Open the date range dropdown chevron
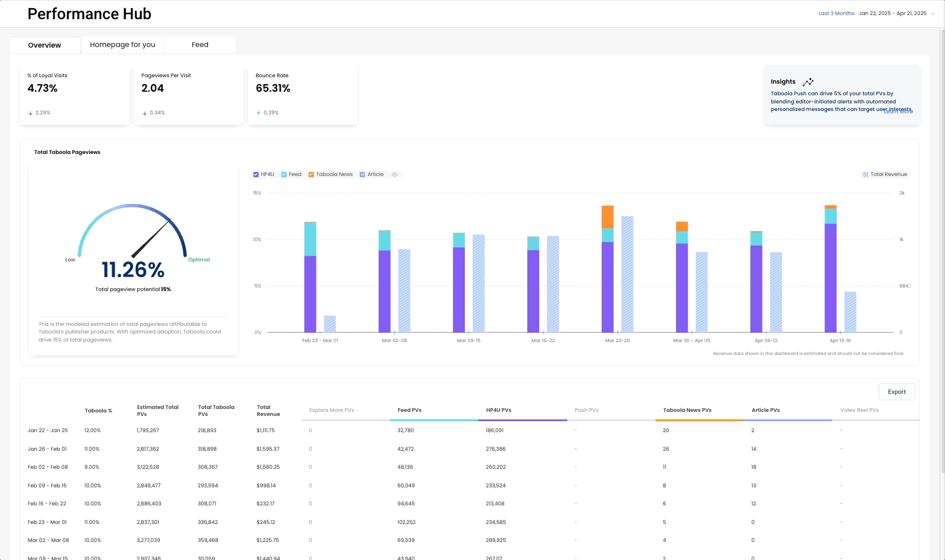Screen dimensions: 945x560 (933, 14)
